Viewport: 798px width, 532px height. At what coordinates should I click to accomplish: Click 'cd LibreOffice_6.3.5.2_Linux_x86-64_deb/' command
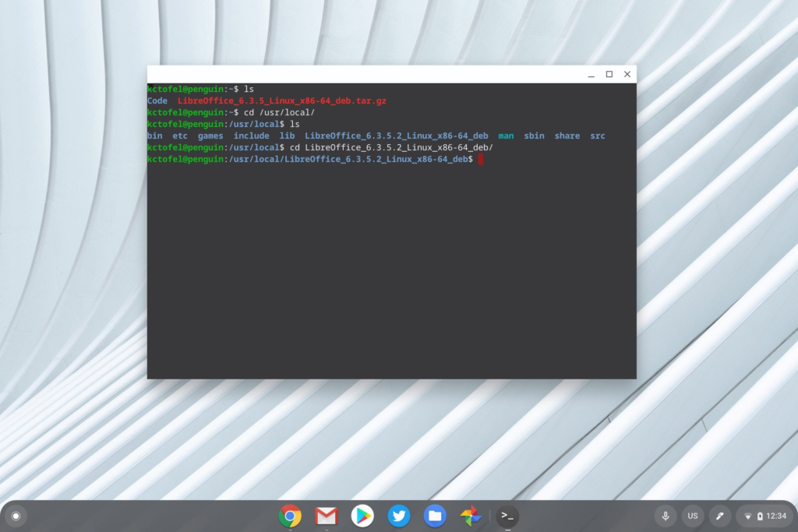pos(391,147)
